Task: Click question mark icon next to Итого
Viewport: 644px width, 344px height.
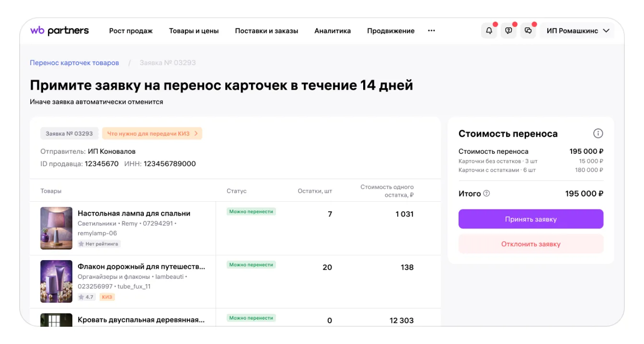Action: click(x=487, y=194)
